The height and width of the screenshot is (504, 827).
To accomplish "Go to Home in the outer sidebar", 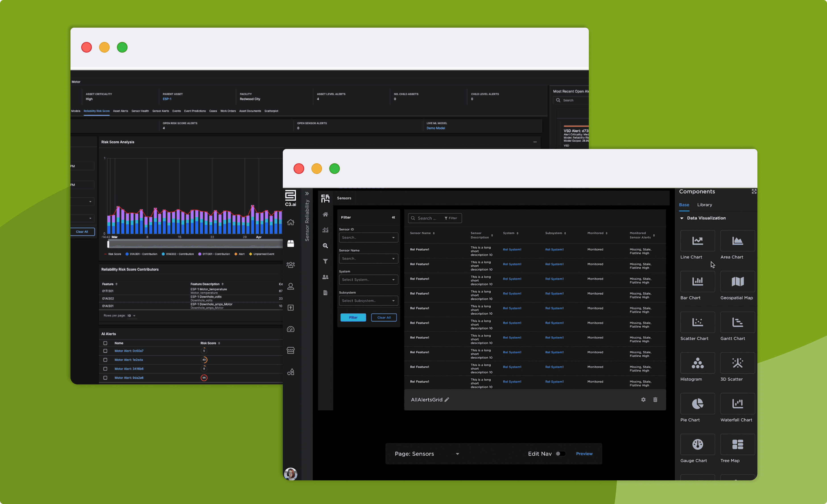I will pos(291,222).
